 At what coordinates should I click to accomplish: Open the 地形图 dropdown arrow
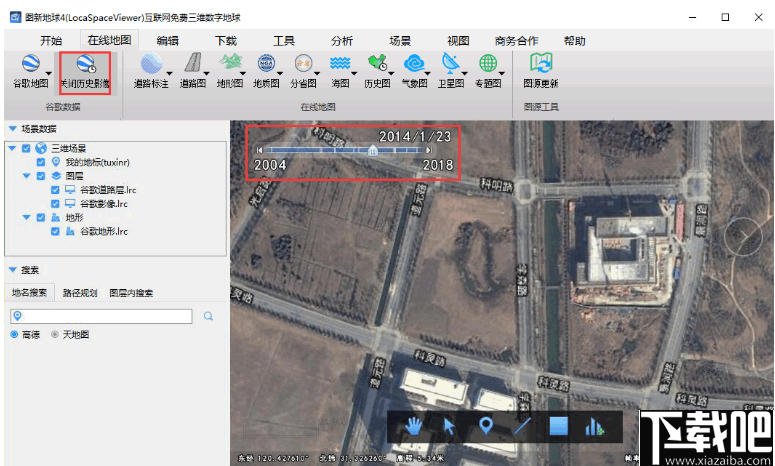click(x=243, y=74)
